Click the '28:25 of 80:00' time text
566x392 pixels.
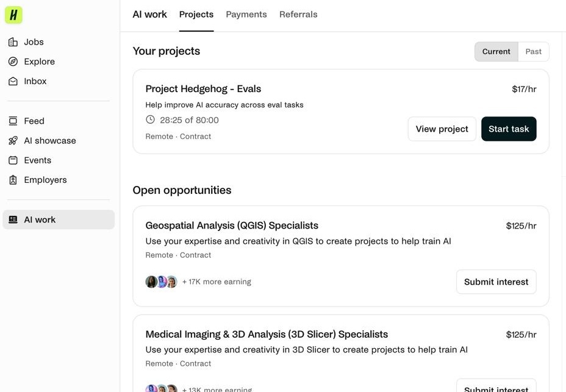click(x=189, y=120)
